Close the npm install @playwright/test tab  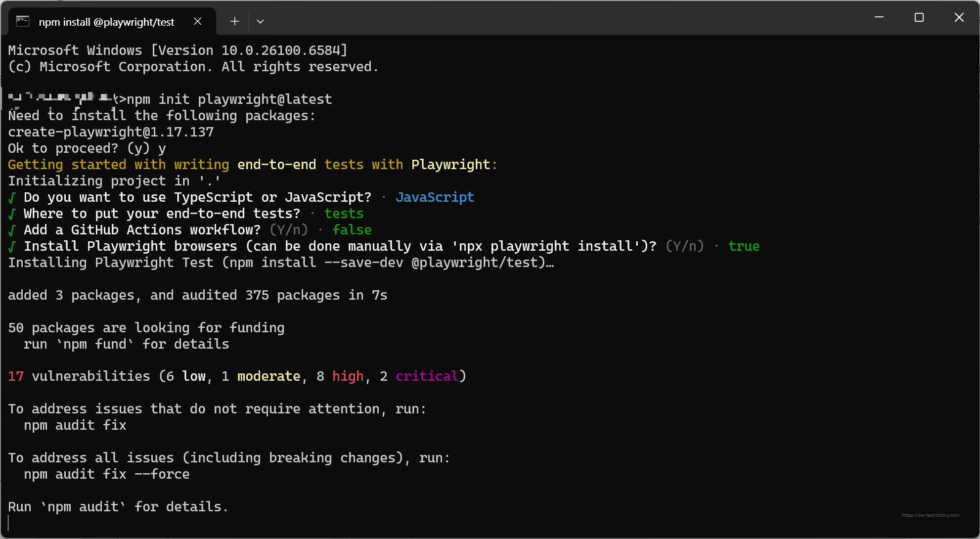197,21
